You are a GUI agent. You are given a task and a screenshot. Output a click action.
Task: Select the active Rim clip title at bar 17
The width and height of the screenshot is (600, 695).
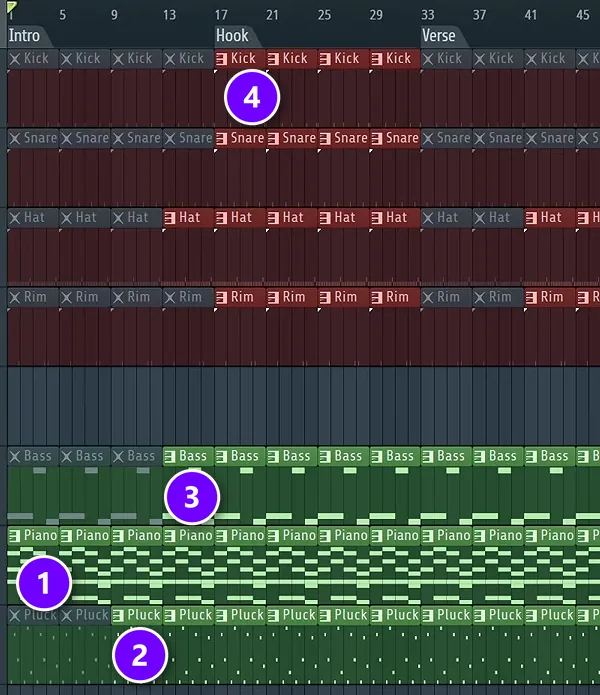(x=242, y=297)
